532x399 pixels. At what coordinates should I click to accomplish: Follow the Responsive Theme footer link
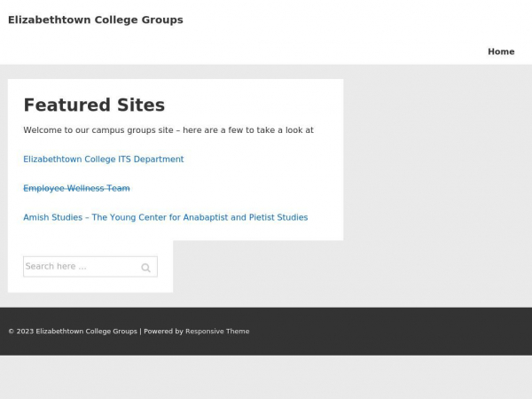tap(217, 331)
